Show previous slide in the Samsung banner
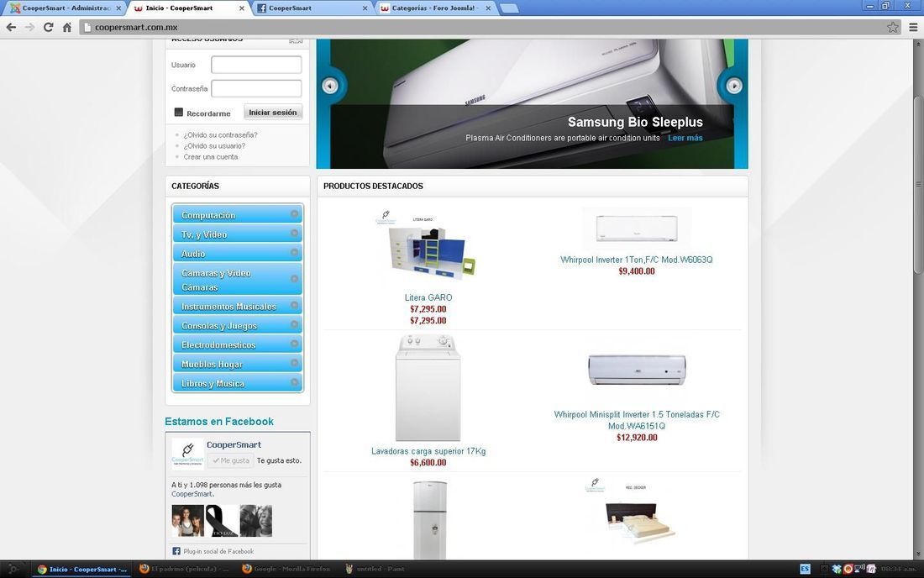Screen dimensions: 924x578 (330, 86)
